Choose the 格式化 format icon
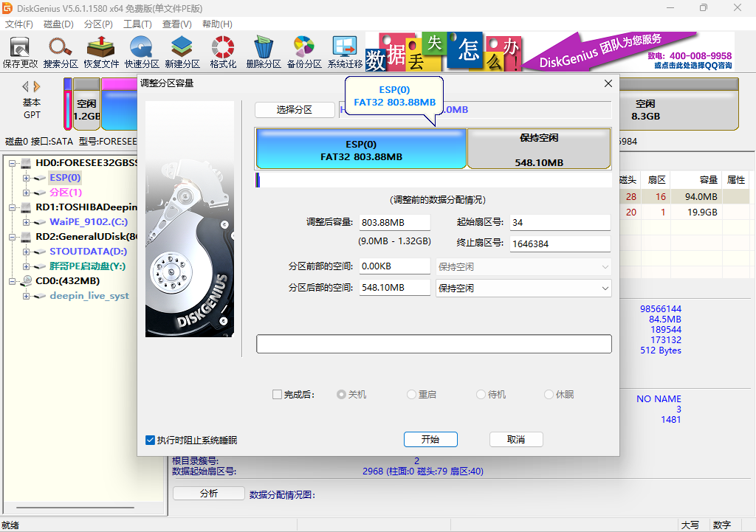756x532 pixels. pos(223,52)
